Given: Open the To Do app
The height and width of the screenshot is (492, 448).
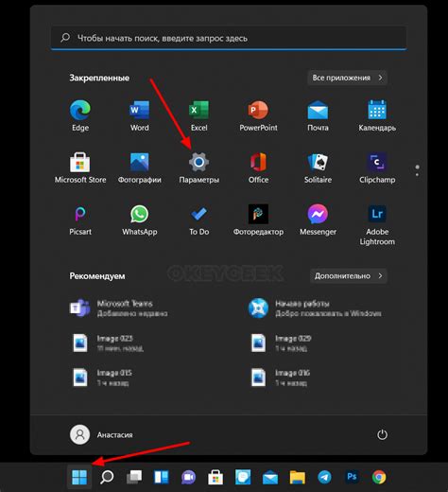Looking at the screenshot, I should point(198,220).
